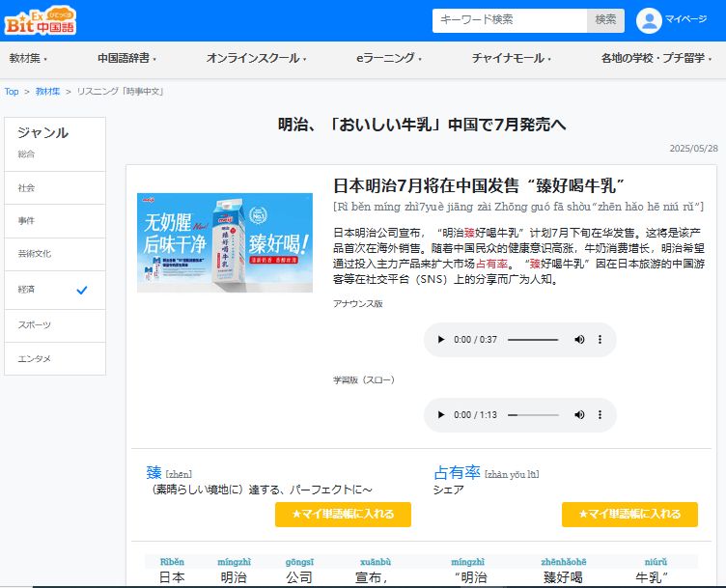Image resolution: width=726 pixels, height=588 pixels.
Task: Focus the キーワード検索 search field
Action: pos(510,21)
